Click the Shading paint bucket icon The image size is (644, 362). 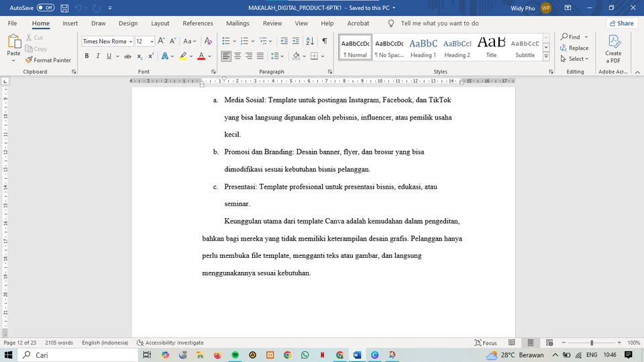tap(296, 56)
